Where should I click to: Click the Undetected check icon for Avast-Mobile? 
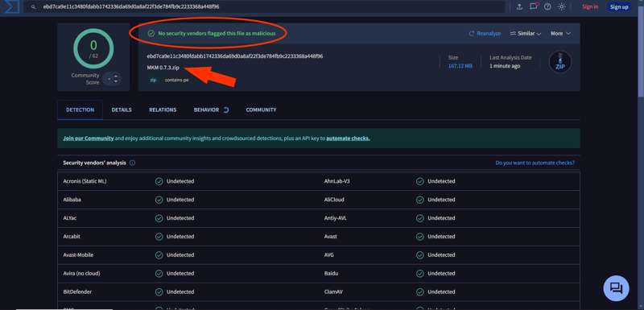coord(159,255)
